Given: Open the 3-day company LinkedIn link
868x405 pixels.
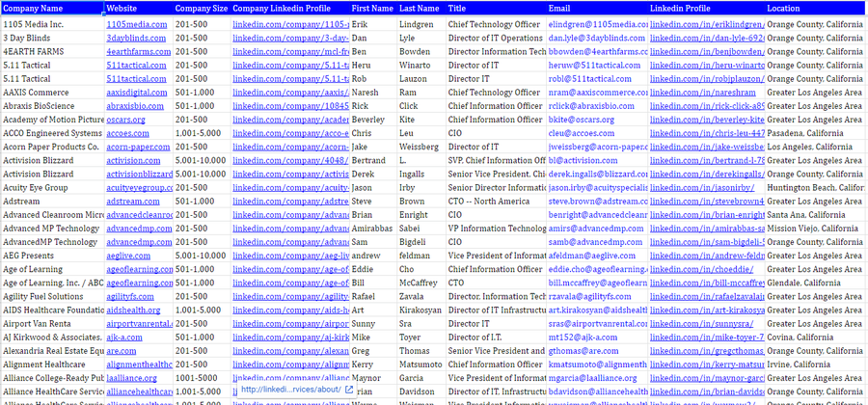Looking at the screenshot, I should (290, 39).
